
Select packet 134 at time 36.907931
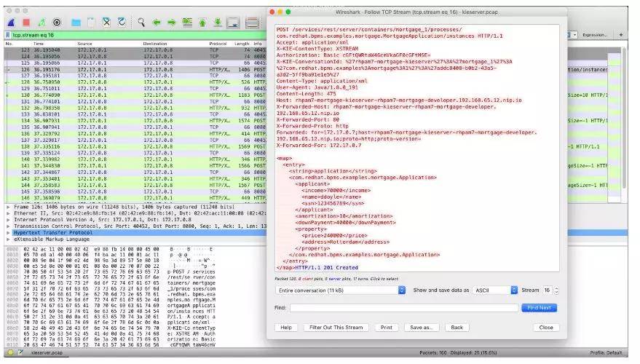click(x=135, y=121)
